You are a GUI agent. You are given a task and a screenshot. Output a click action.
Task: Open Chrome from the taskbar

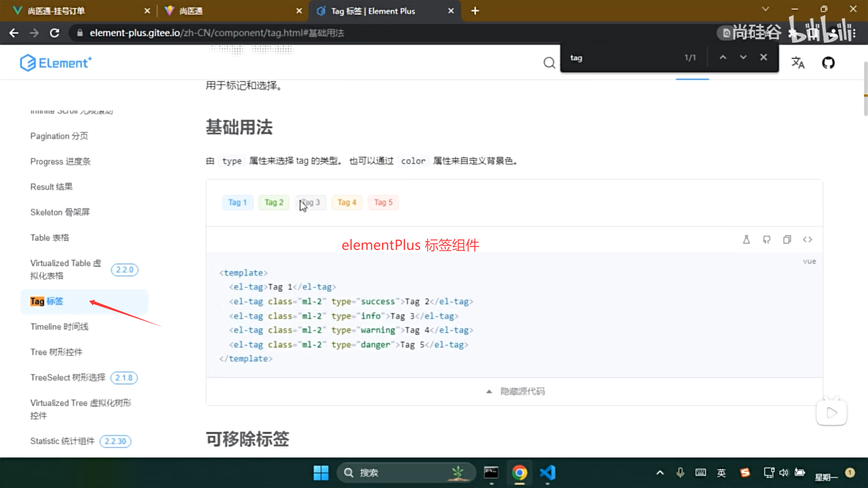point(519,473)
